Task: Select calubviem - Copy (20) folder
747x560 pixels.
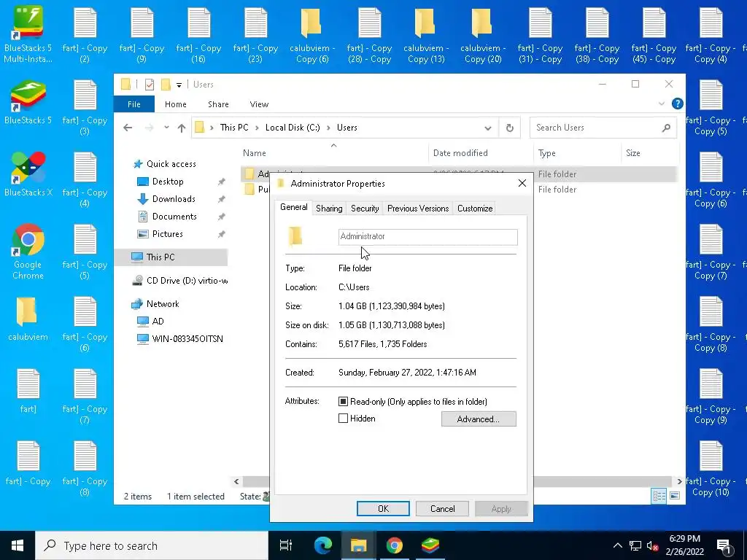Action: point(483,34)
